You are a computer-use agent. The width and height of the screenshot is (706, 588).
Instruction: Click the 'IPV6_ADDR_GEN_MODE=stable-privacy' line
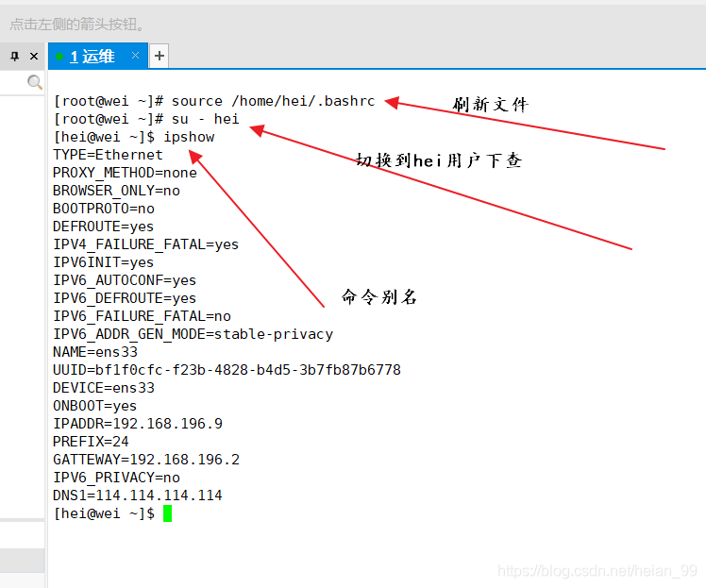(193, 334)
